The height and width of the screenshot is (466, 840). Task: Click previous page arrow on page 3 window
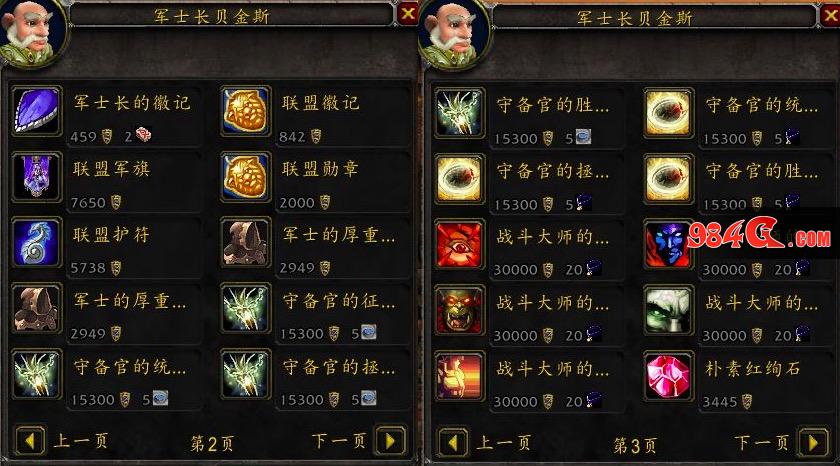[453, 443]
